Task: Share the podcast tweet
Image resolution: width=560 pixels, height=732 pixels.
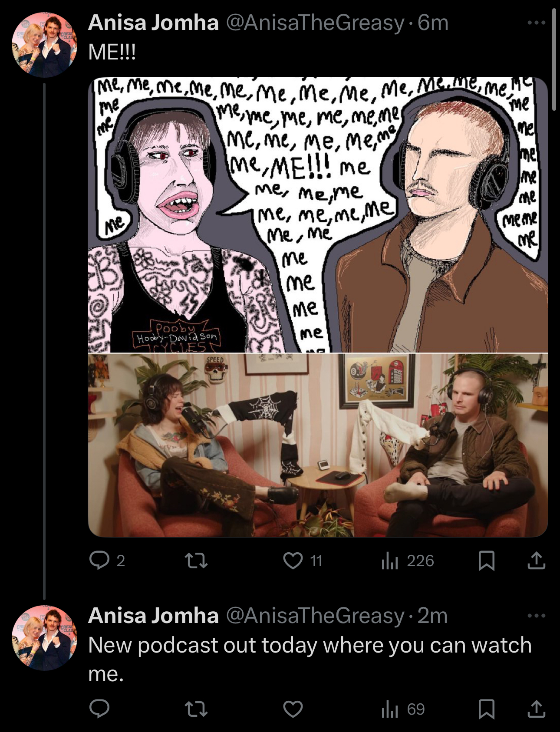Action: coord(536,709)
